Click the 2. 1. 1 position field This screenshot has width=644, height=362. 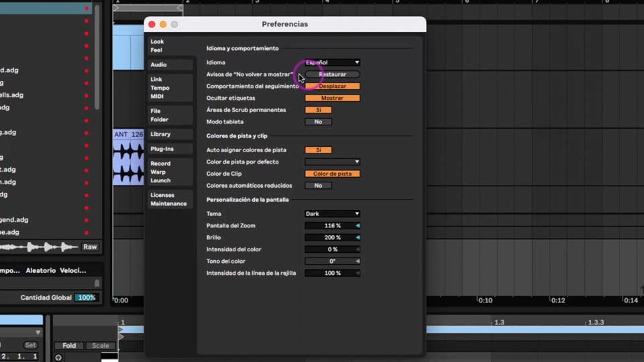[x=19, y=356]
